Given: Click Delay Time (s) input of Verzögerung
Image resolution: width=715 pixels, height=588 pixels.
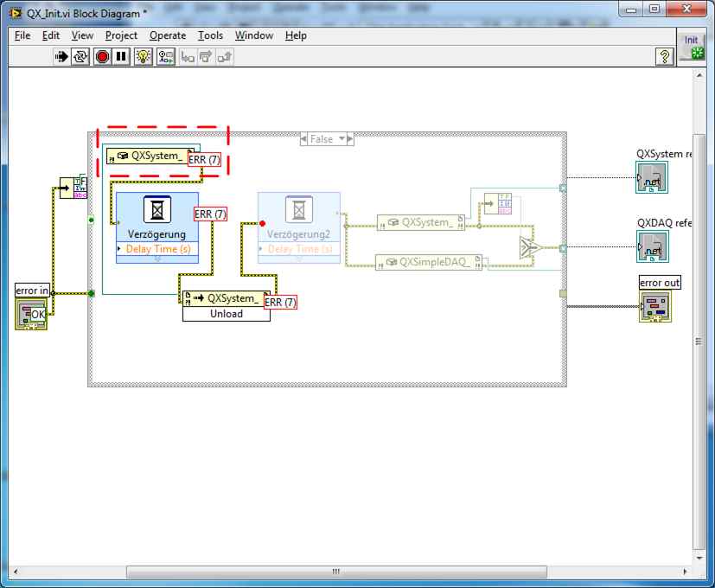Looking at the screenshot, I should [157, 249].
